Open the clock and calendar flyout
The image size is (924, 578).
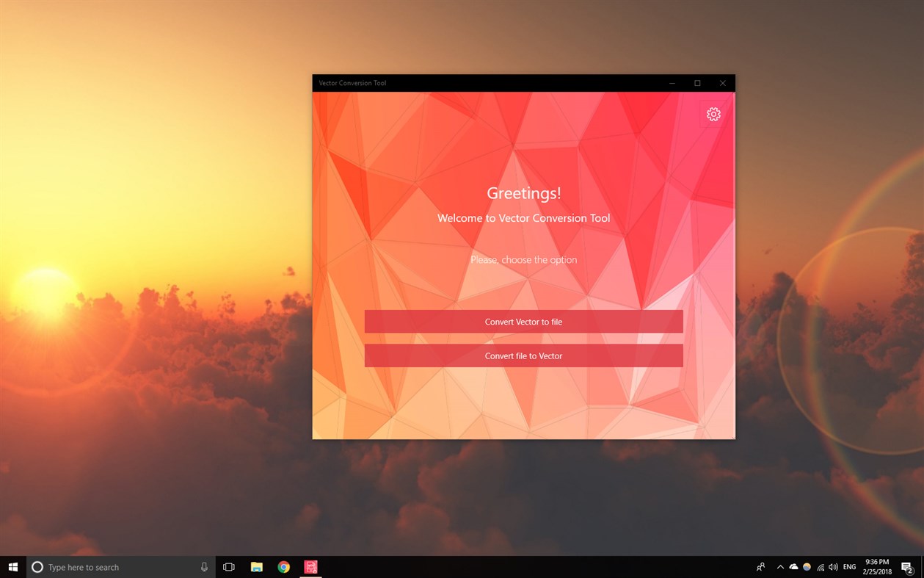[876, 566]
